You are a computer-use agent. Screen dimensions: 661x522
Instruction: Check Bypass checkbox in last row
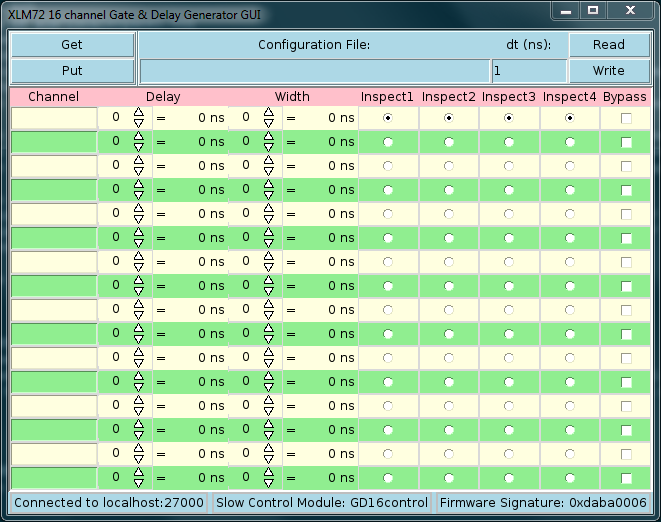point(626,478)
